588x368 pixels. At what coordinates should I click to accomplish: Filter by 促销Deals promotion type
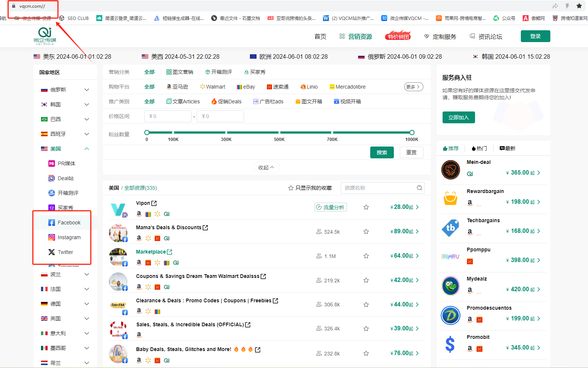pyautogui.click(x=226, y=102)
